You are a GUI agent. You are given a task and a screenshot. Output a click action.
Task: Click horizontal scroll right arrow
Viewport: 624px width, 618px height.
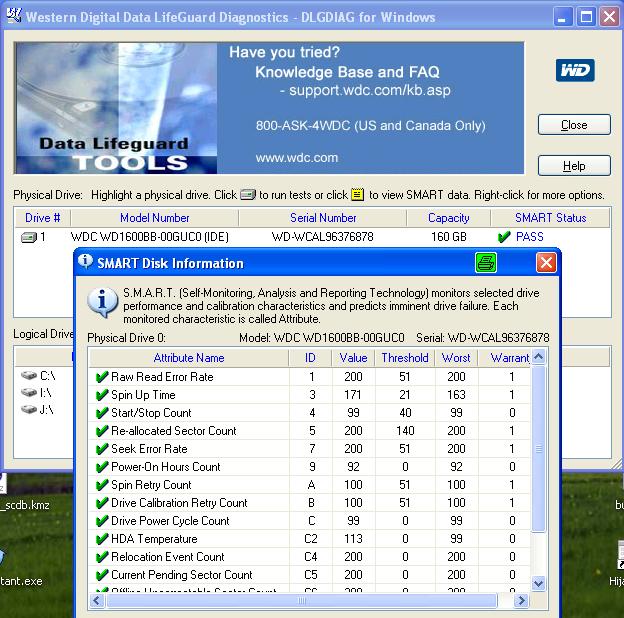tap(521, 600)
